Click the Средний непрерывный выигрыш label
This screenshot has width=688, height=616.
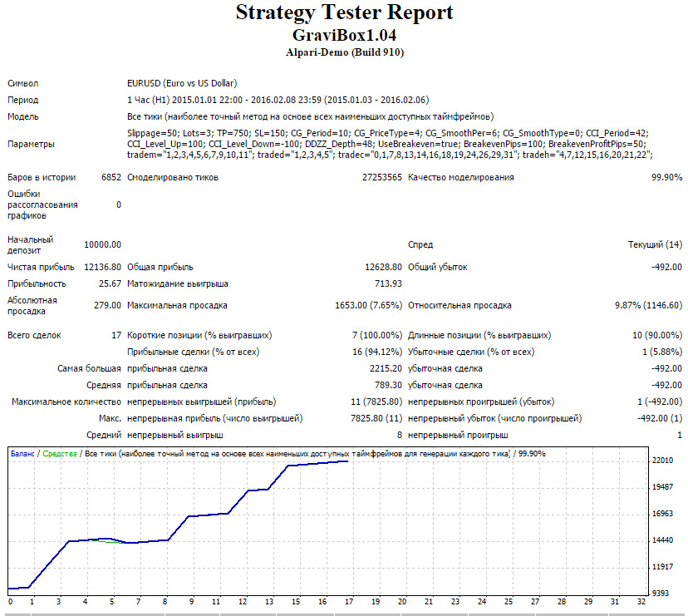tap(155, 436)
